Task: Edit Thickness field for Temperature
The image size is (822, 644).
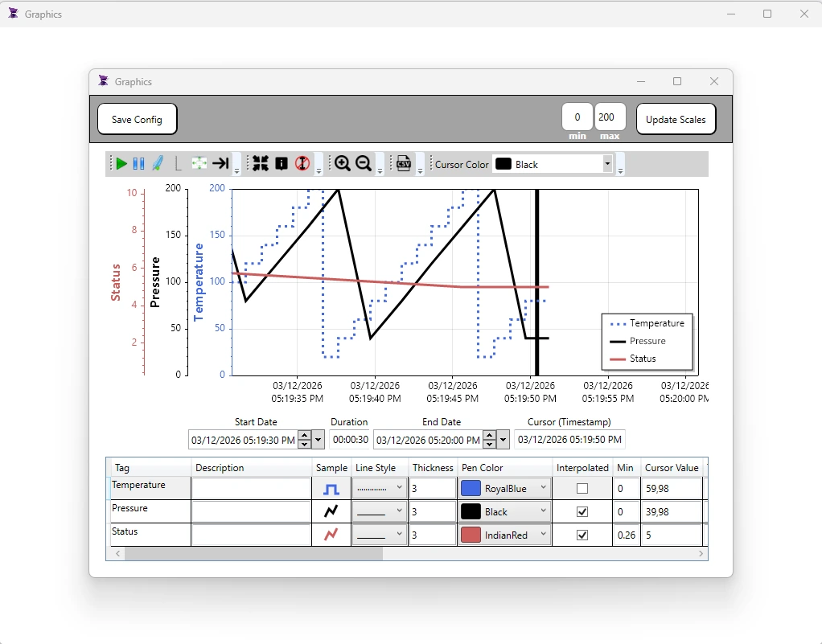Action: point(433,488)
